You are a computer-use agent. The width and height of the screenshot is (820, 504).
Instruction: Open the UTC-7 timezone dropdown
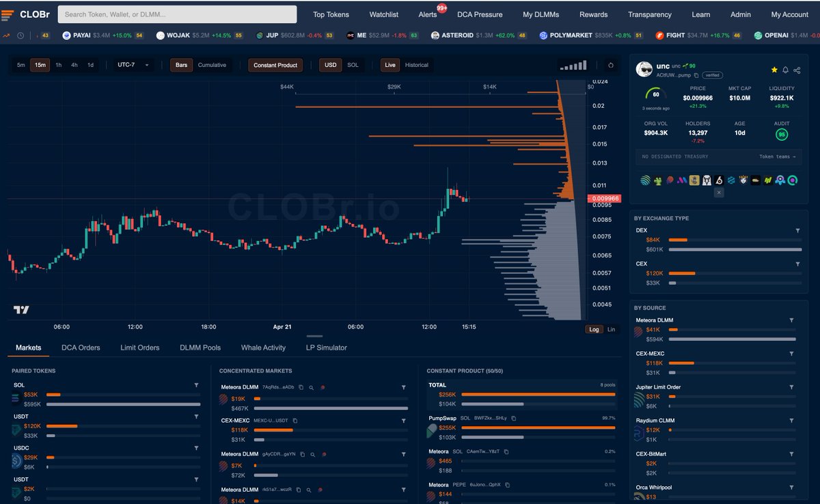coord(133,66)
